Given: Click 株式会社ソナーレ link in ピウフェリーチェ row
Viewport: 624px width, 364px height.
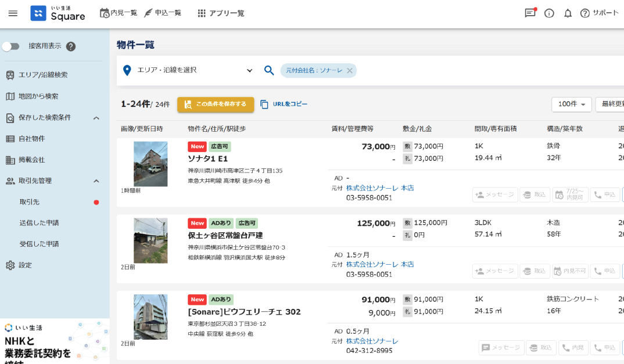Looking at the screenshot, I should tap(372, 341).
